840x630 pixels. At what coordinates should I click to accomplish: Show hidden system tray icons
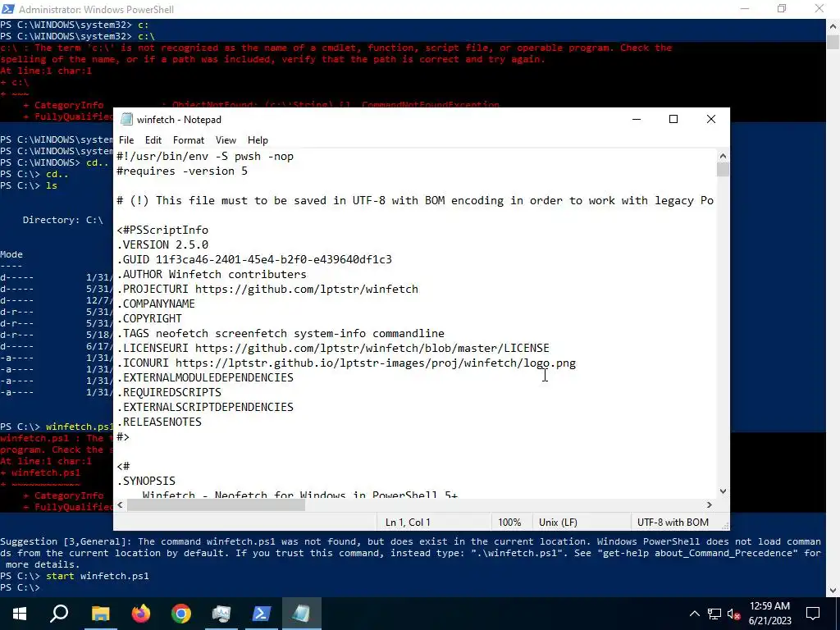(x=694, y=614)
